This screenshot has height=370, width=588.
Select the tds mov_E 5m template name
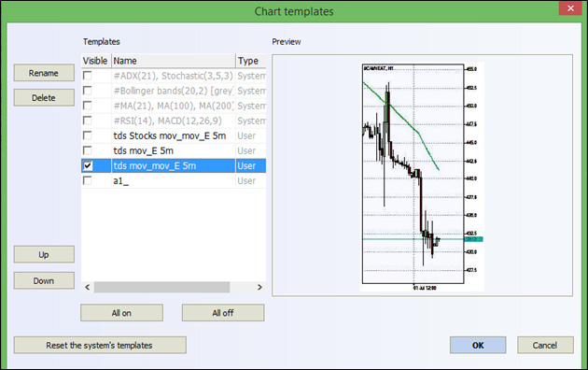point(143,150)
